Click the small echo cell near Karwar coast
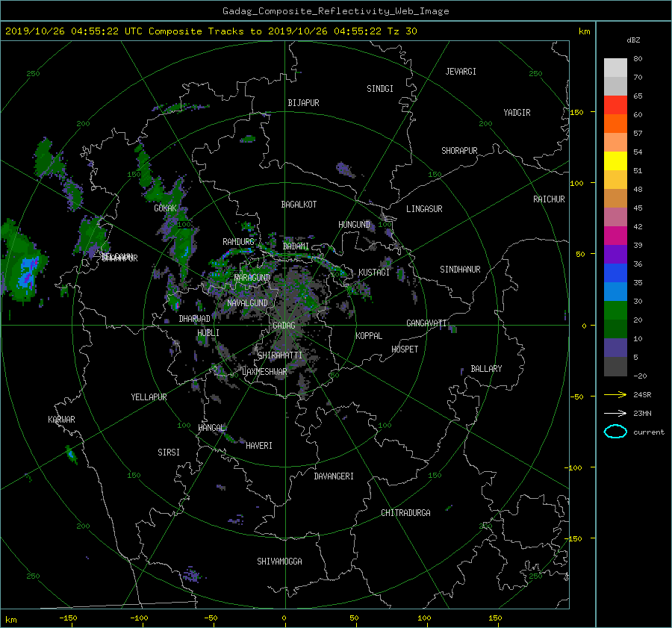 [x=71, y=455]
